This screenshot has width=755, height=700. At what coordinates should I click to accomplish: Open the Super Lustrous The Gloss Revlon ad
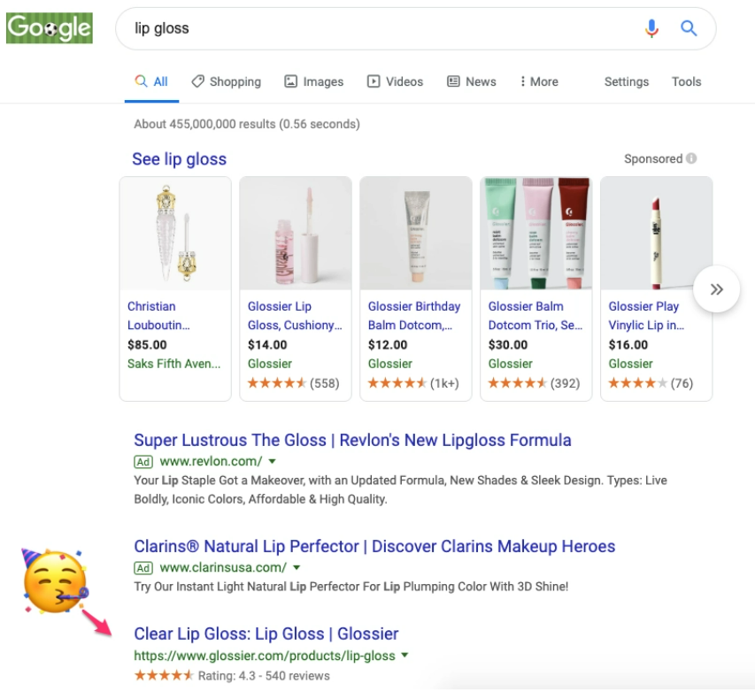[352, 440]
